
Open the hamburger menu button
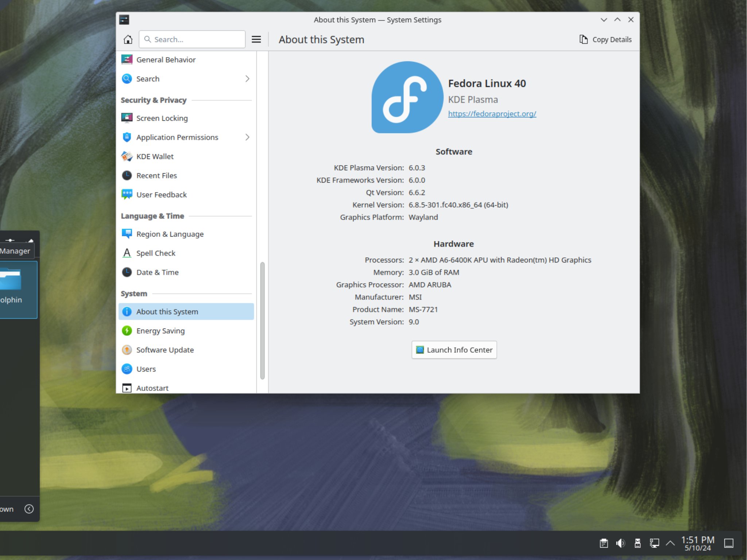tap(256, 39)
